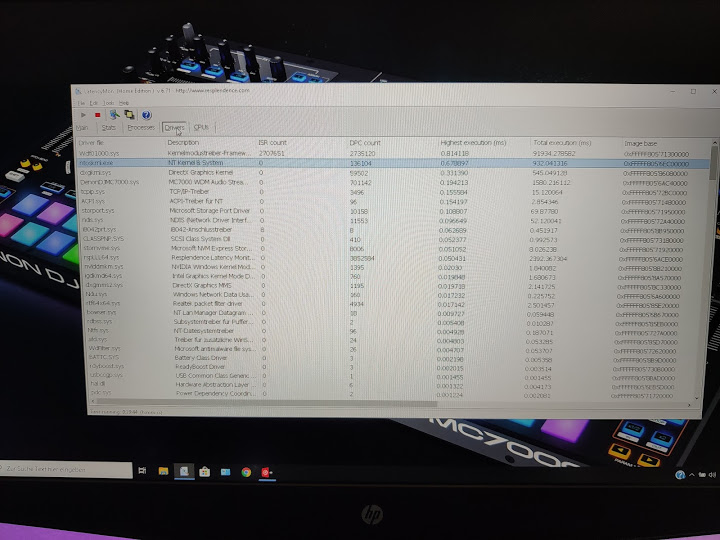Viewport: 720px width, 540px height.
Task: Click the Windows search box on the taskbar
Action: [x=66, y=469]
